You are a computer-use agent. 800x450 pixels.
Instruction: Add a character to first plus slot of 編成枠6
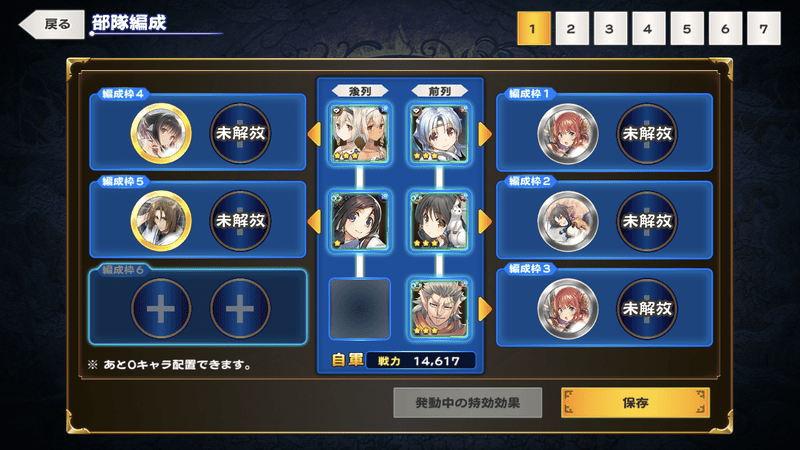click(x=161, y=309)
